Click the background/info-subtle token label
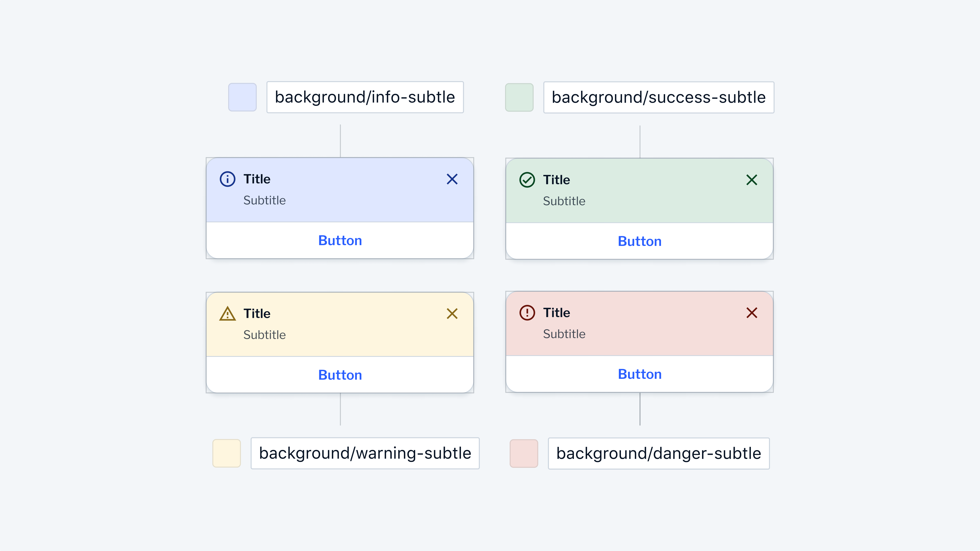The height and width of the screenshot is (551, 980). click(x=364, y=97)
